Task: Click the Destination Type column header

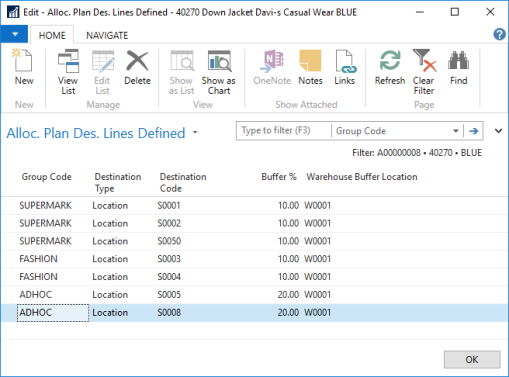Action: pos(118,182)
